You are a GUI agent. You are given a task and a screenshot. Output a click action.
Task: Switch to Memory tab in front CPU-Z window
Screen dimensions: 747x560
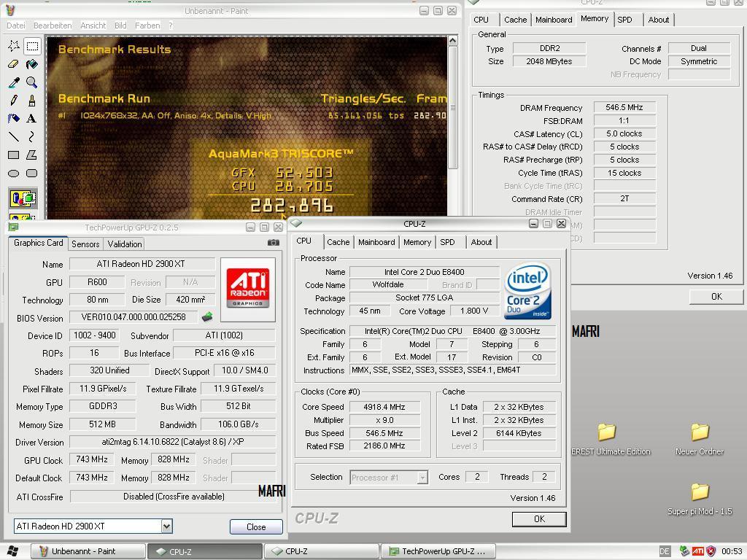(x=417, y=242)
